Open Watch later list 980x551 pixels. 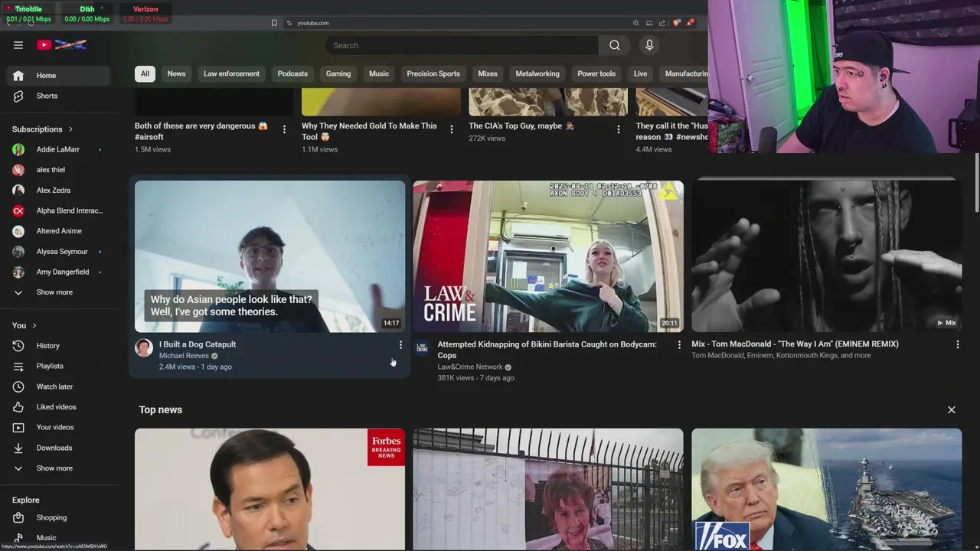tap(58, 386)
